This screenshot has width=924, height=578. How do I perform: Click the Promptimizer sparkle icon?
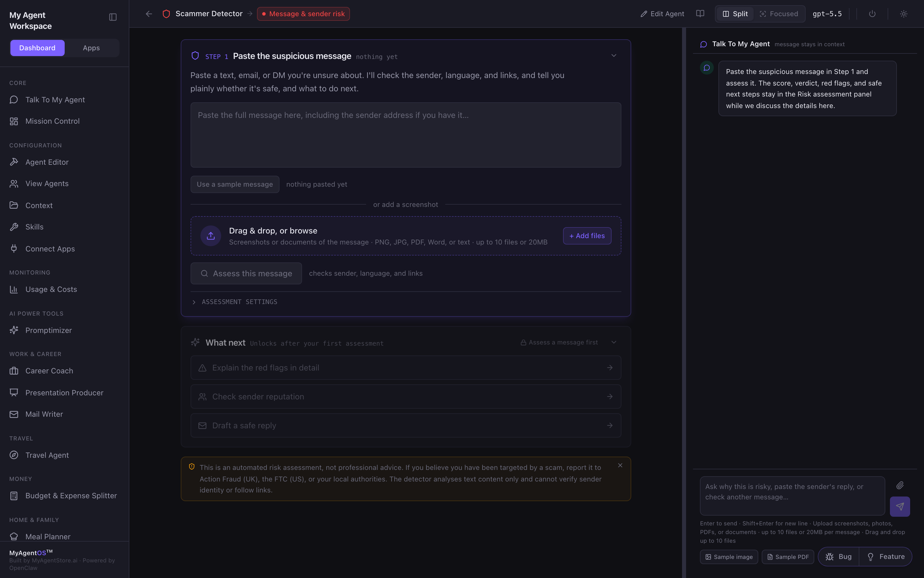14,330
